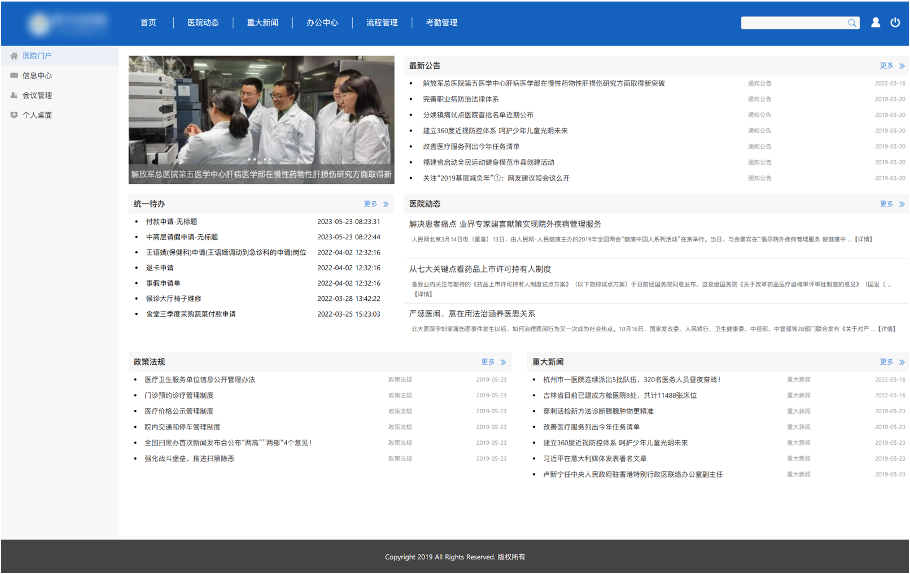Open announcement 福建省启动全民运动健身模范市县创建活动
This screenshot has width=910, height=574.
pyautogui.click(x=488, y=163)
